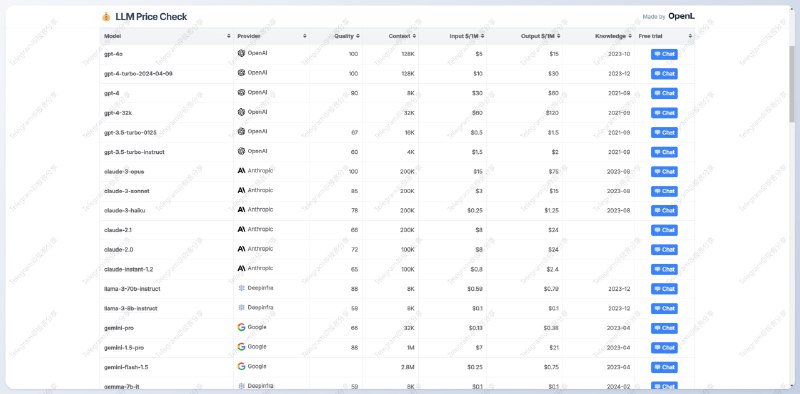Start Chat with gemini-1.5-pro
800x394 pixels.
[x=664, y=348]
